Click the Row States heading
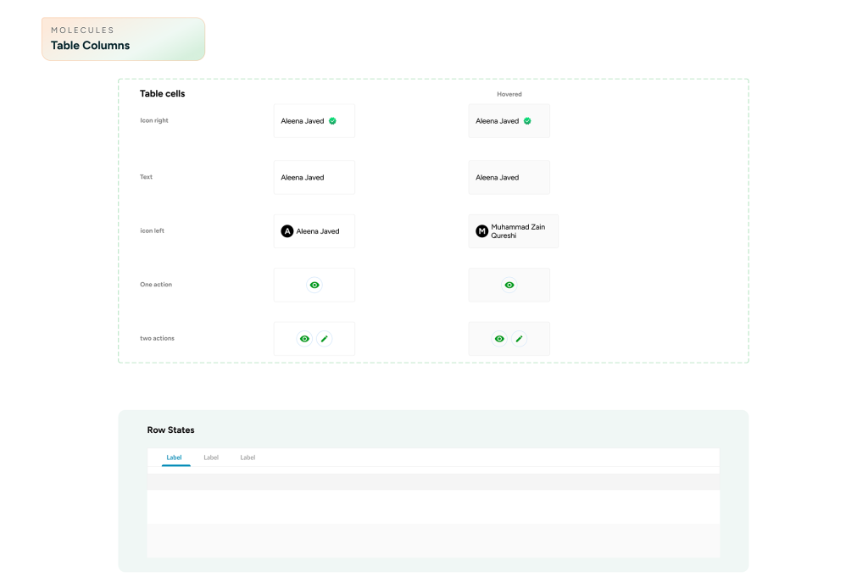Image resolution: width=868 pixels, height=588 pixels. click(170, 430)
